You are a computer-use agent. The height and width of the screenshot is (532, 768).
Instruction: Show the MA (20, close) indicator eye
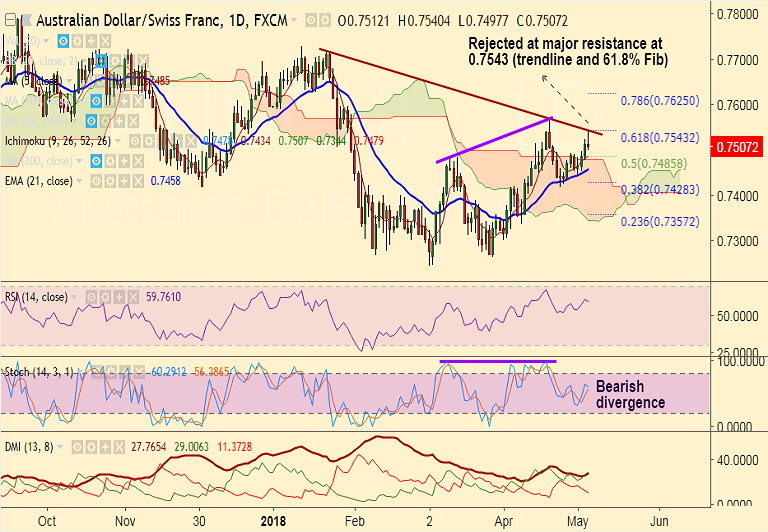91,121
